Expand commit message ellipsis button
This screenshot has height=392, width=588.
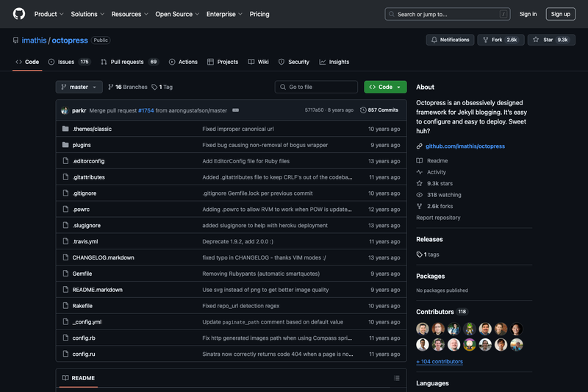coord(235,110)
